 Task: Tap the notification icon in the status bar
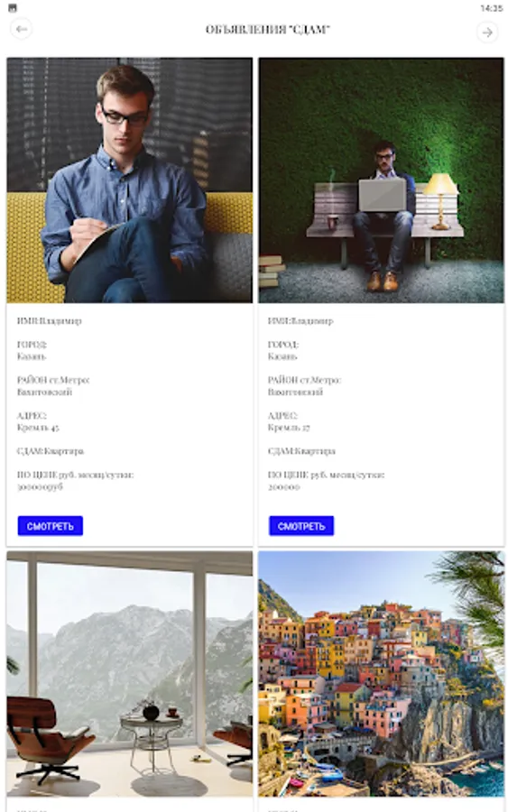pyautogui.click(x=13, y=8)
